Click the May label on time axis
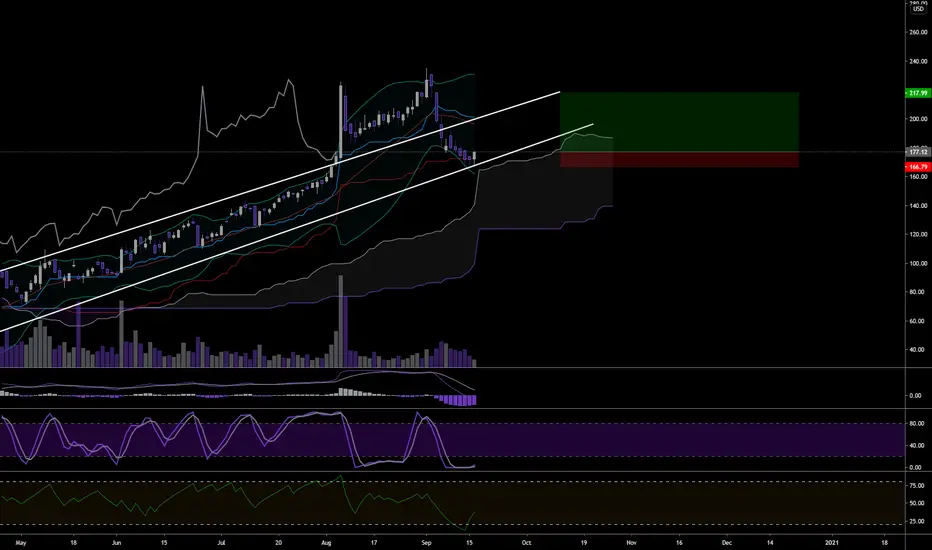932x550 pixels. (x=21, y=543)
